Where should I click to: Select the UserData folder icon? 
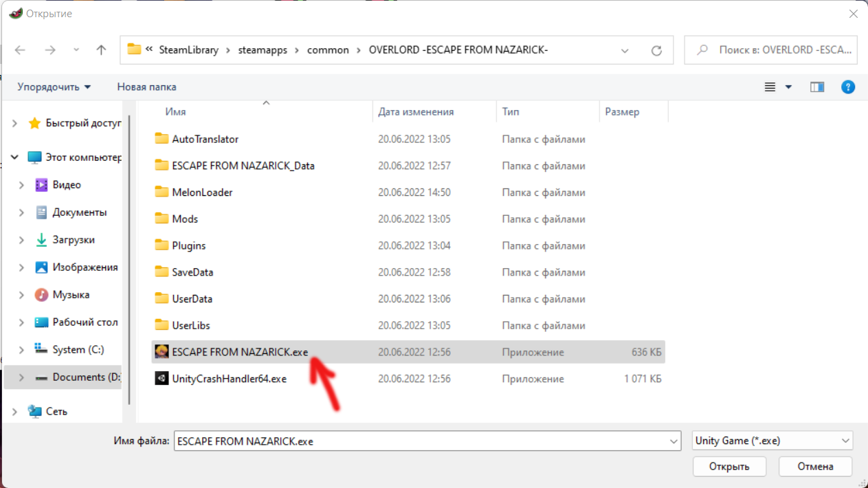tap(162, 299)
